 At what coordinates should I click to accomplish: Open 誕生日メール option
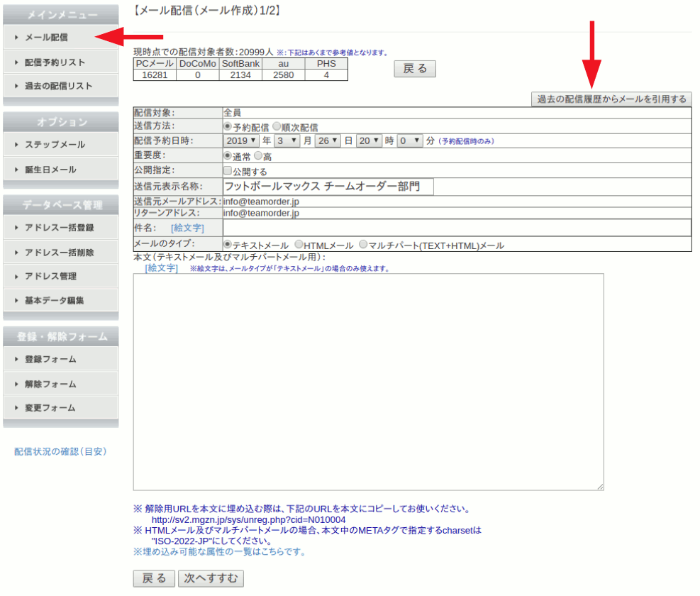click(x=50, y=170)
